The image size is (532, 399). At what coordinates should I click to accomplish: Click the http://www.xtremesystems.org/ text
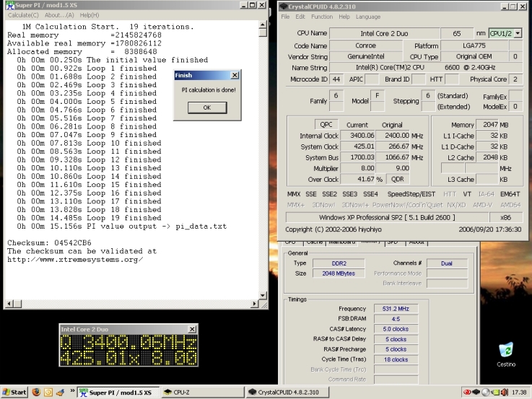(75, 260)
